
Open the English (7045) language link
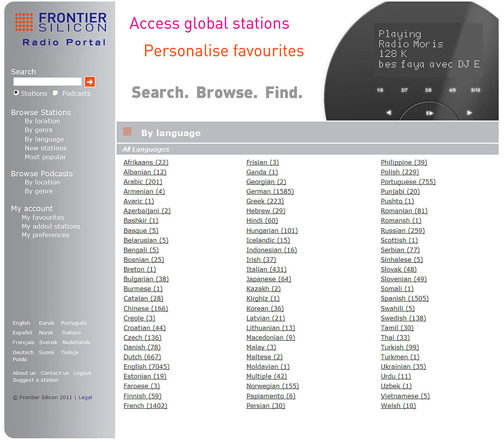coord(147,367)
